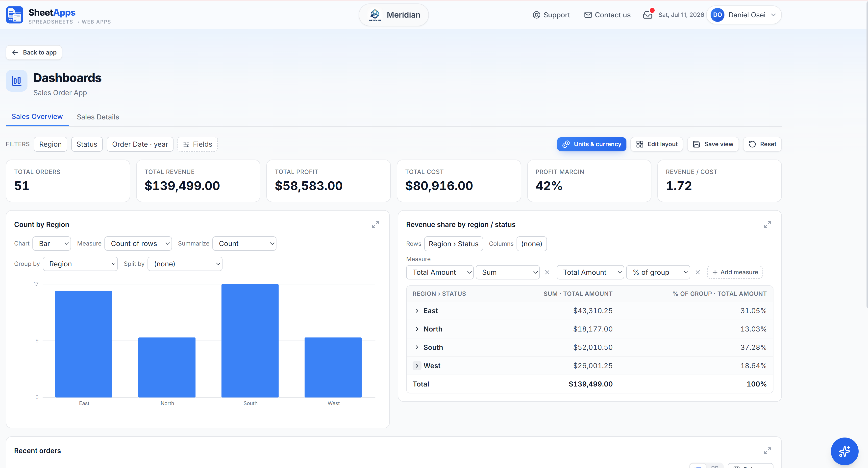Click the date Sat, Jul 11, 2026

point(681,15)
